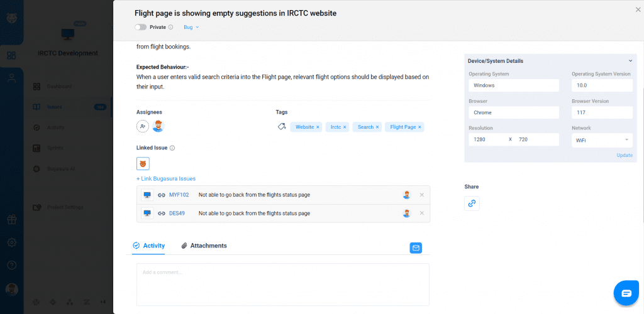
Task: Open the chat support bubble
Action: click(x=626, y=293)
